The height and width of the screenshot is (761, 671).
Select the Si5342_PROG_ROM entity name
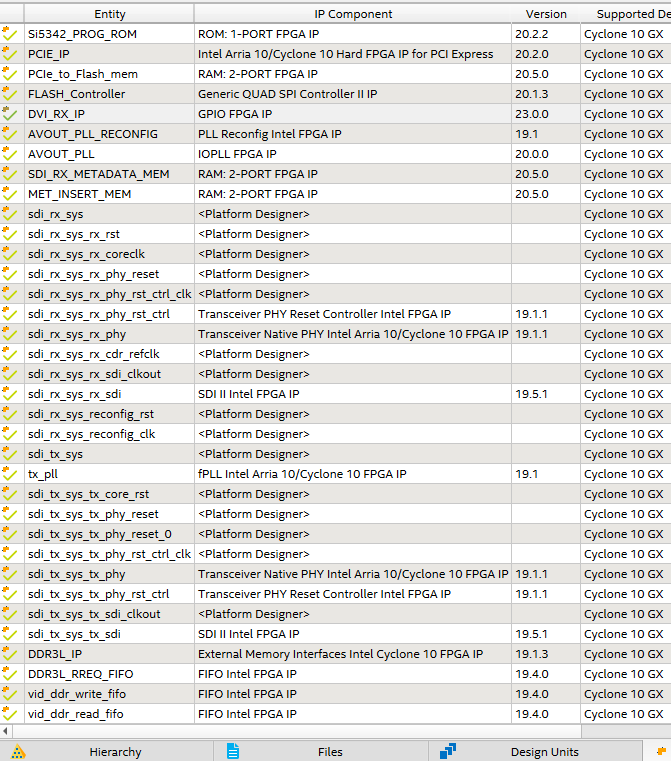pyautogui.click(x=82, y=34)
